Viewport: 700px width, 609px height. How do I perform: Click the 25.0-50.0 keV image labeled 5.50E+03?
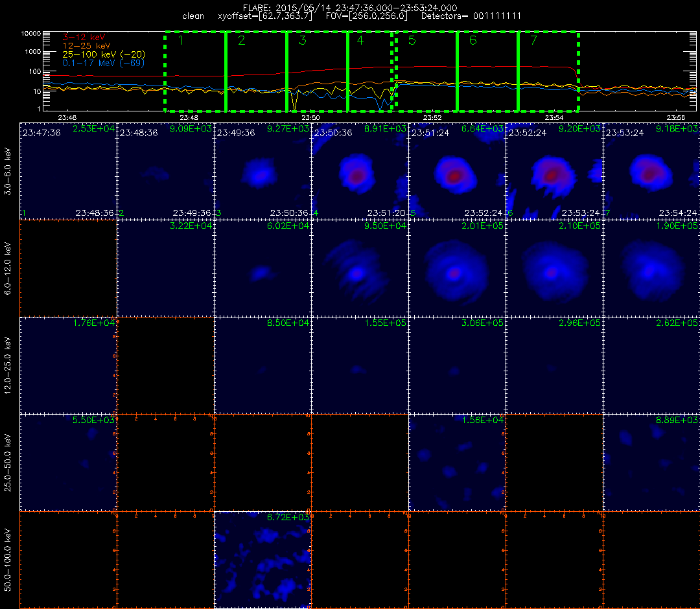tap(68, 463)
